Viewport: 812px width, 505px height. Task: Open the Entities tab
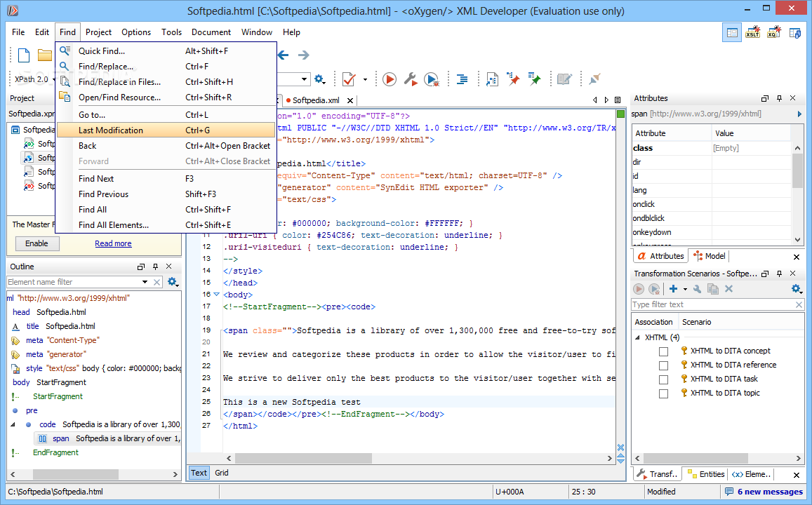(x=706, y=474)
